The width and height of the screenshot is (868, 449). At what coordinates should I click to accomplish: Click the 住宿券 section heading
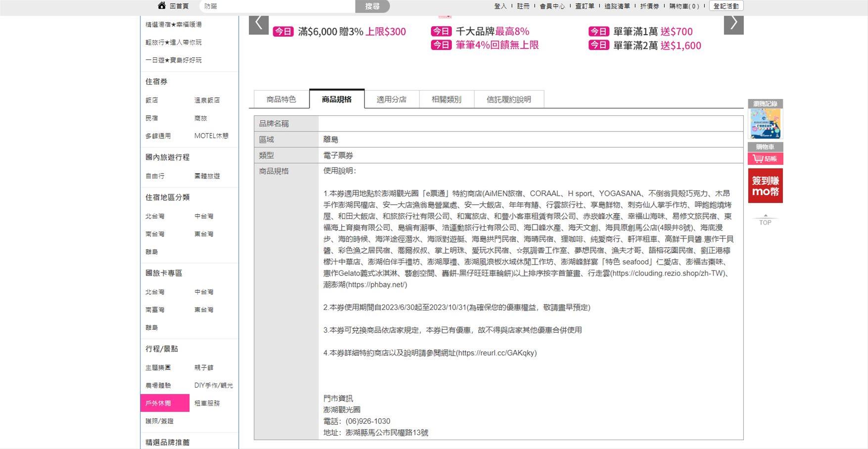tap(156, 82)
